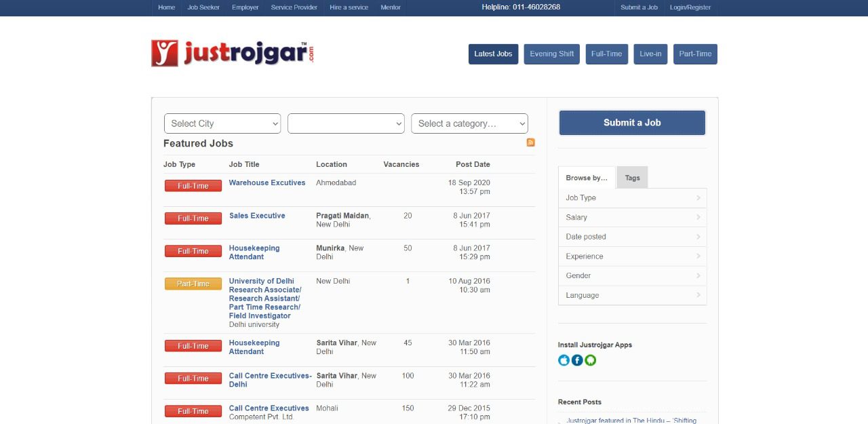
Task: Click the orange RSS feed icon
Action: coord(530,142)
